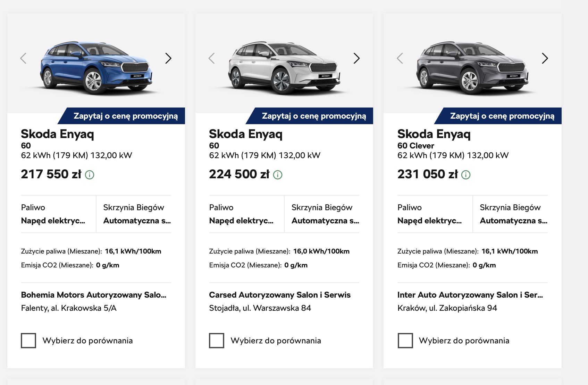Image resolution: width=588 pixels, height=385 pixels.
Task: Show next photo of blue Enyaq
Action: pyautogui.click(x=168, y=58)
